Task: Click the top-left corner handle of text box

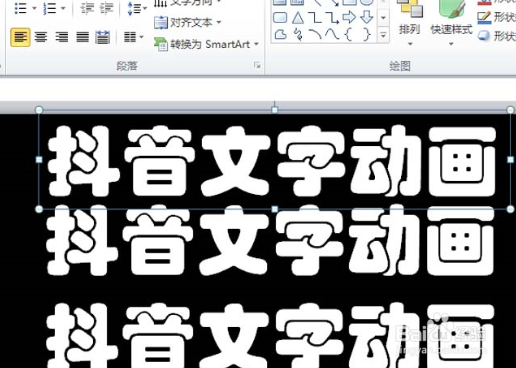Action: [39, 110]
